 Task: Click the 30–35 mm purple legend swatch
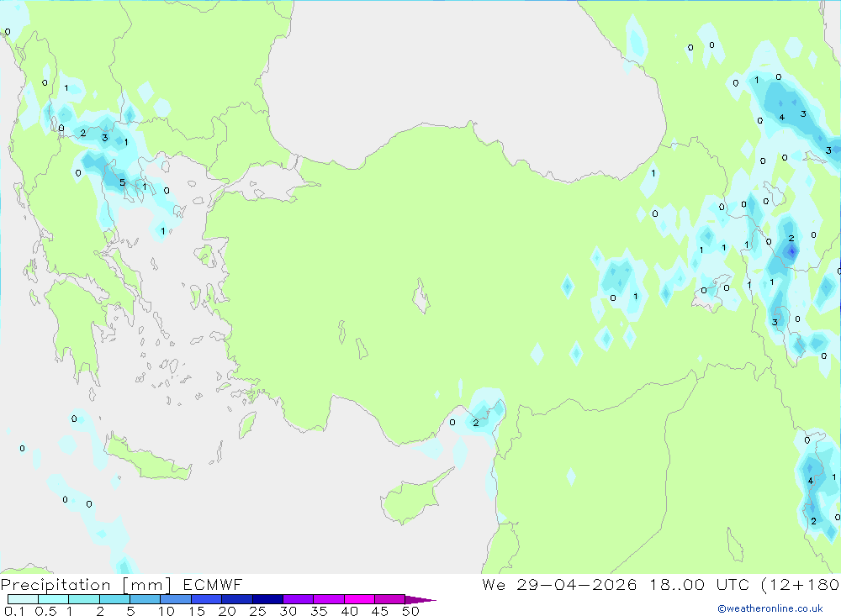point(299,599)
